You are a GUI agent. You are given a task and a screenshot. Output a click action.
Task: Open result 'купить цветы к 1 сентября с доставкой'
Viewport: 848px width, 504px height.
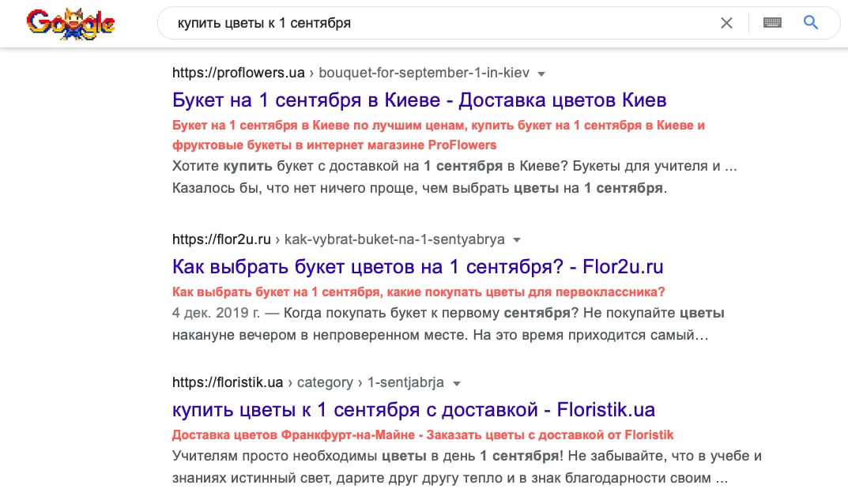[x=413, y=410]
